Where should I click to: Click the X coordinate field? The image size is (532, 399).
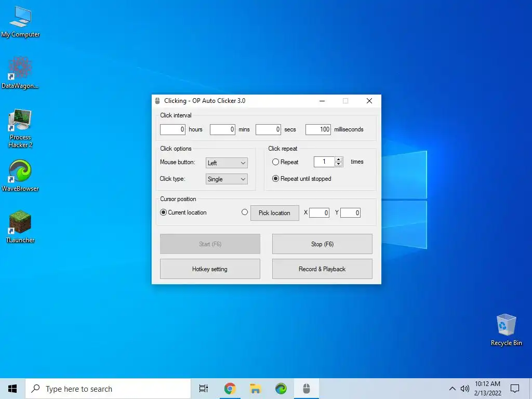pos(320,212)
